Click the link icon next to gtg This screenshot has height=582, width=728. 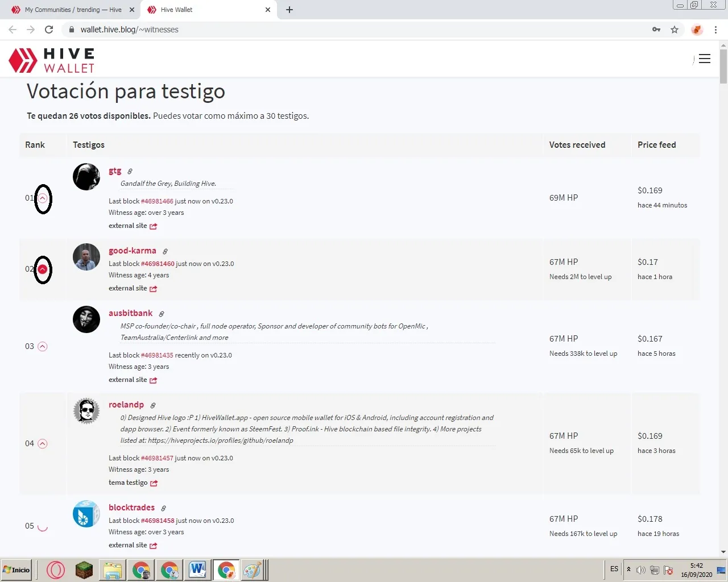tap(130, 171)
